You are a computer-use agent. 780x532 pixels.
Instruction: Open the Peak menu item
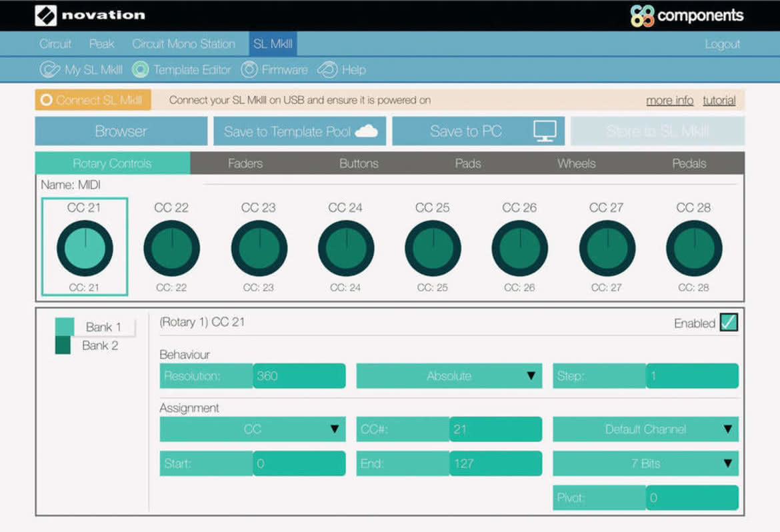pos(102,44)
